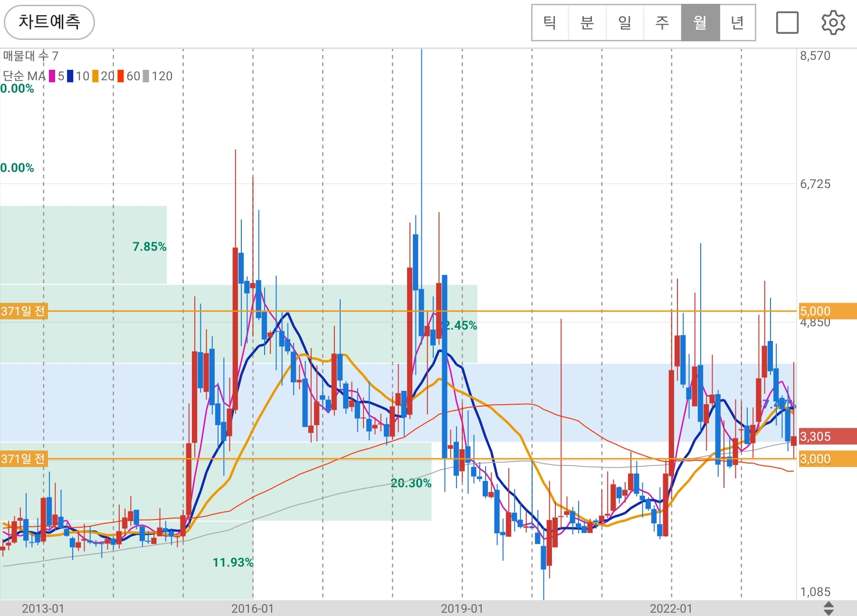Click the 2022-01 date axis label
Viewport: 857px width, 616px height.
(671, 608)
